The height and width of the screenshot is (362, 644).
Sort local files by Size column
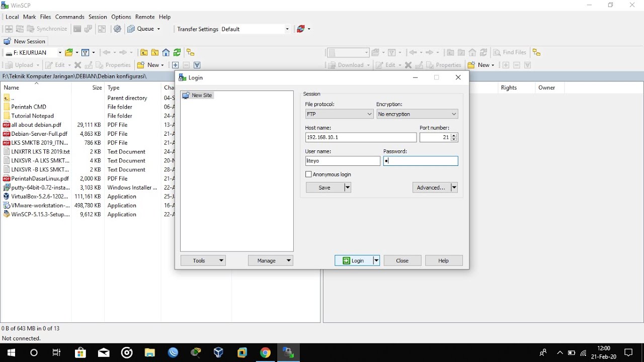[x=88, y=87]
